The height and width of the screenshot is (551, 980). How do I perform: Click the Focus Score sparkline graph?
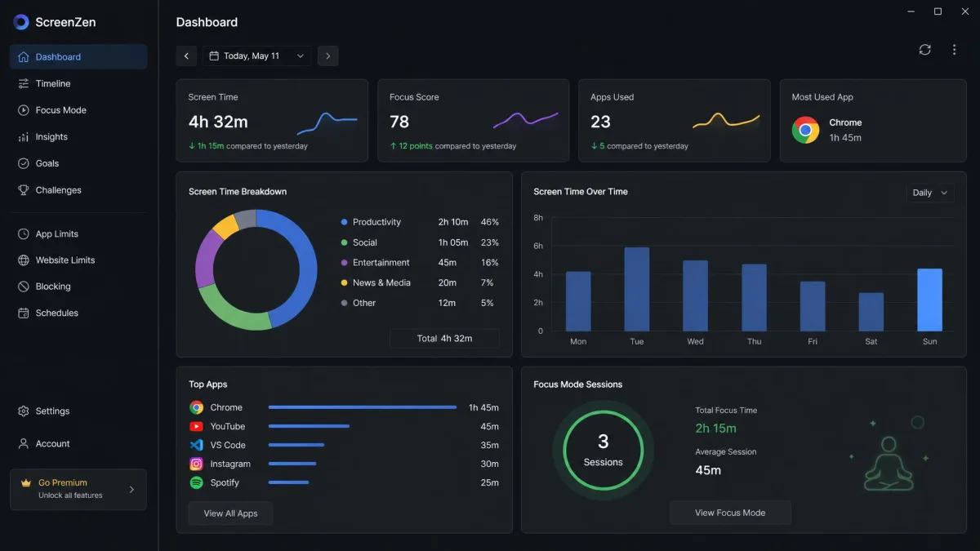527,120
